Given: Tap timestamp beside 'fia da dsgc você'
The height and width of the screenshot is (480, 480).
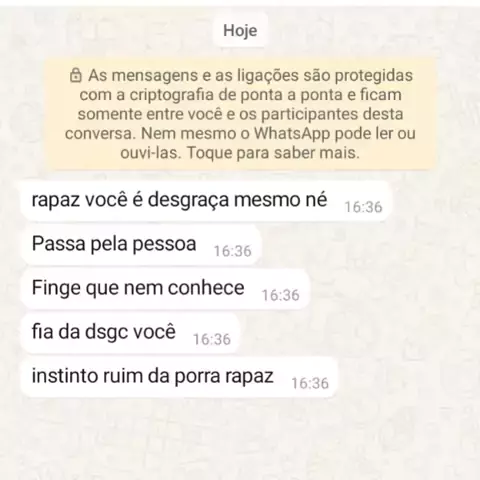Looking at the screenshot, I should pyautogui.click(x=212, y=339).
